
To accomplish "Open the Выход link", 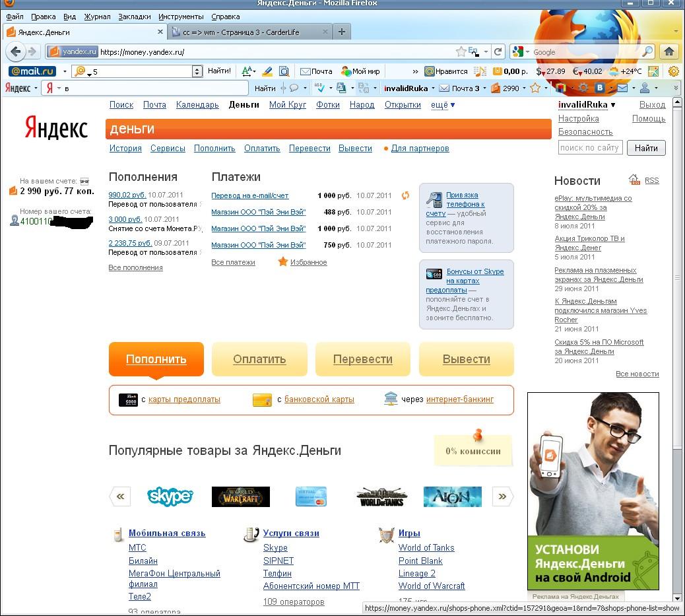I will tap(652, 104).
